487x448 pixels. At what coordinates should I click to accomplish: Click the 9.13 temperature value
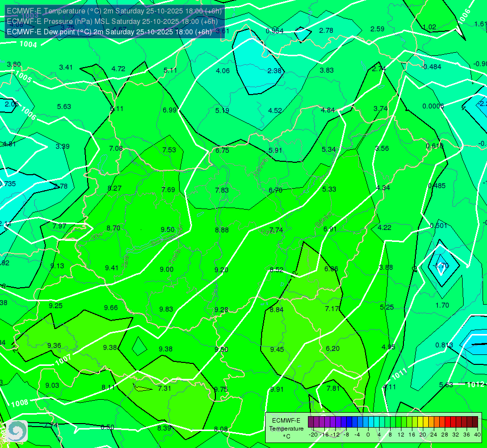(58, 266)
